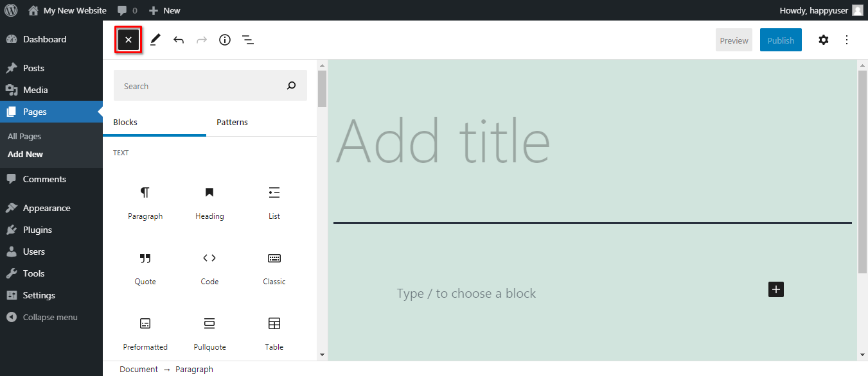
Task: Open the New dropdown in admin bar
Action: tap(164, 10)
